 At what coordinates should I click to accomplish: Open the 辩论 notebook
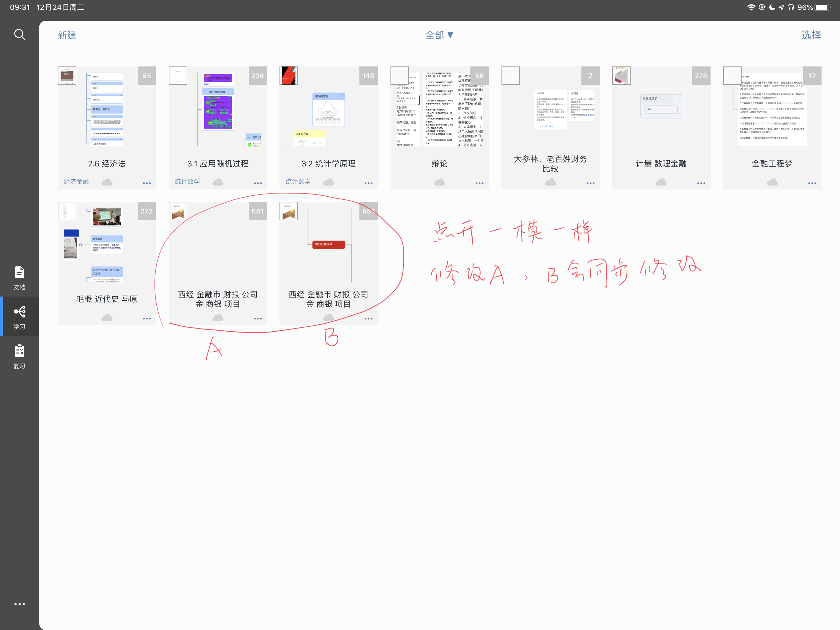pos(439,128)
